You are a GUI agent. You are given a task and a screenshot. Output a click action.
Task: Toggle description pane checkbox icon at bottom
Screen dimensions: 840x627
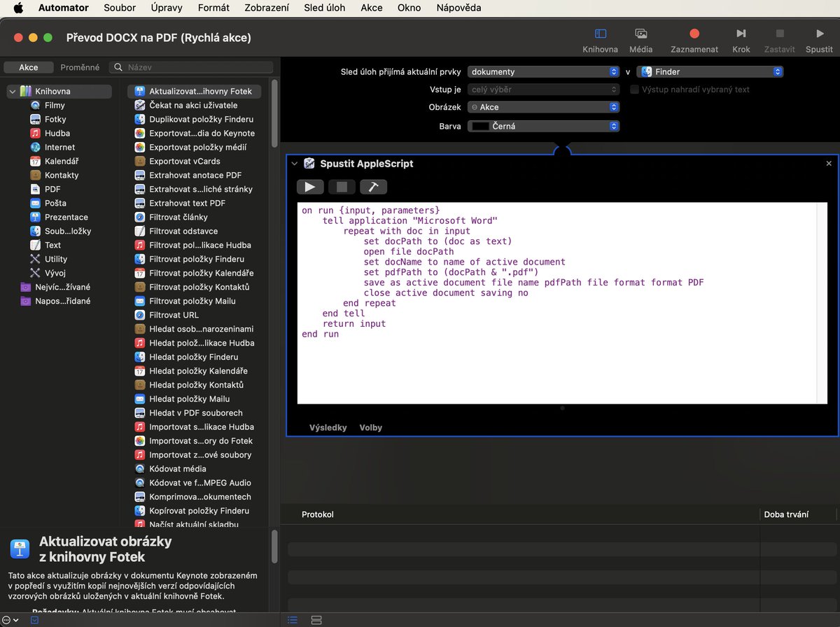(x=35, y=620)
